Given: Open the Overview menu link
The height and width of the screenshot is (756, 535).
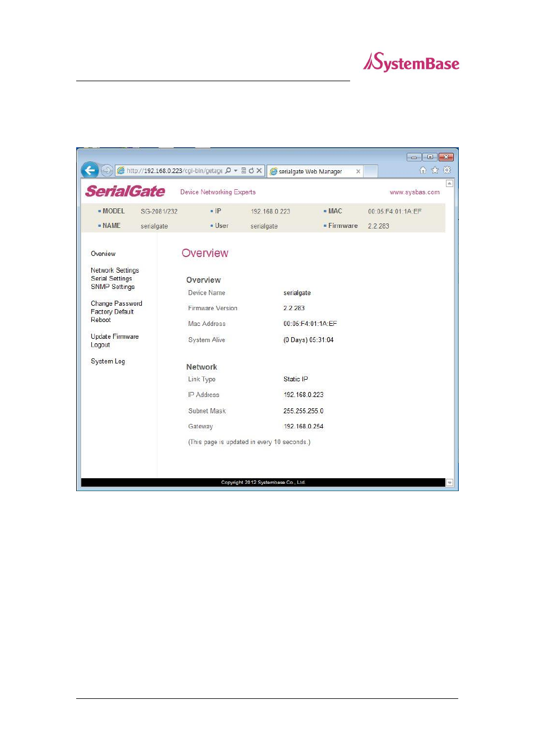Looking at the screenshot, I should pyautogui.click(x=103, y=254).
